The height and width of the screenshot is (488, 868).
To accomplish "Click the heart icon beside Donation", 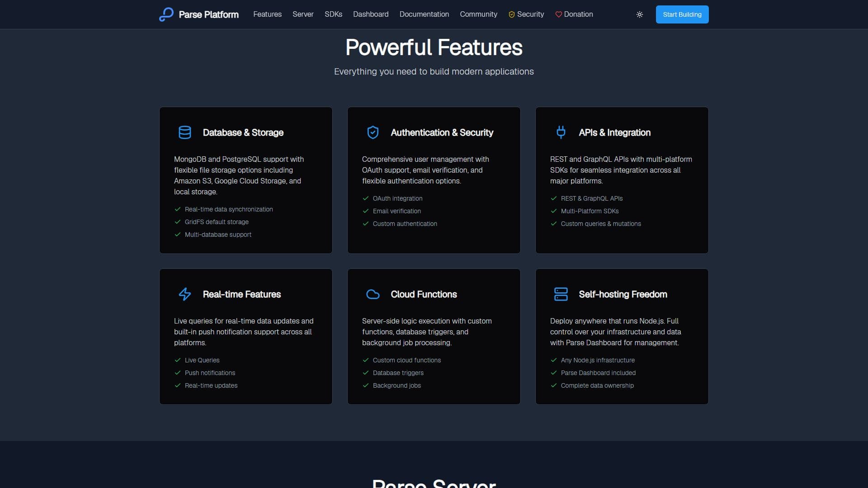I will point(559,14).
